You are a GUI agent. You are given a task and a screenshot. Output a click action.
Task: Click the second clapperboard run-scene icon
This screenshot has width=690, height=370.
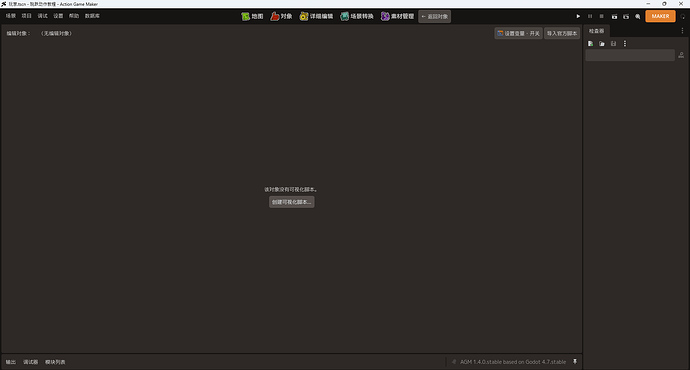pyautogui.click(x=626, y=16)
